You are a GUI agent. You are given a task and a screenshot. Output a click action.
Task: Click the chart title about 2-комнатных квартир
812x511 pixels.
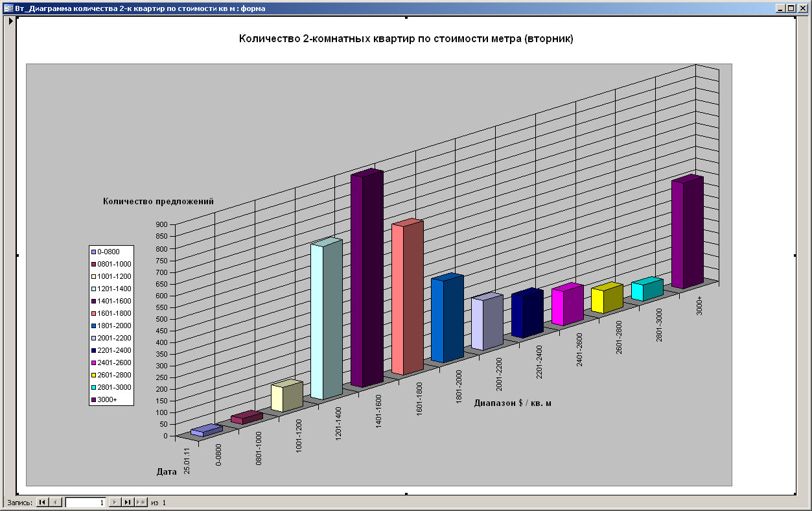[x=406, y=39]
